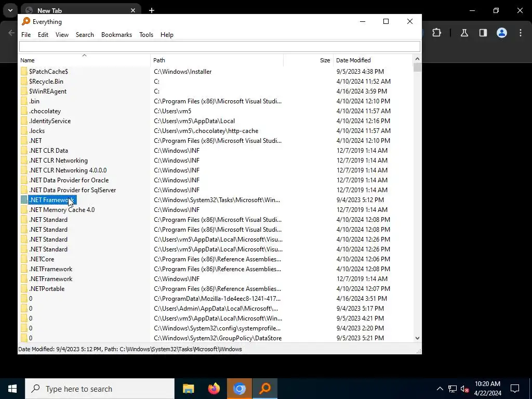Click the scrollbar down arrow in results
532x399 pixels.
tap(417, 338)
